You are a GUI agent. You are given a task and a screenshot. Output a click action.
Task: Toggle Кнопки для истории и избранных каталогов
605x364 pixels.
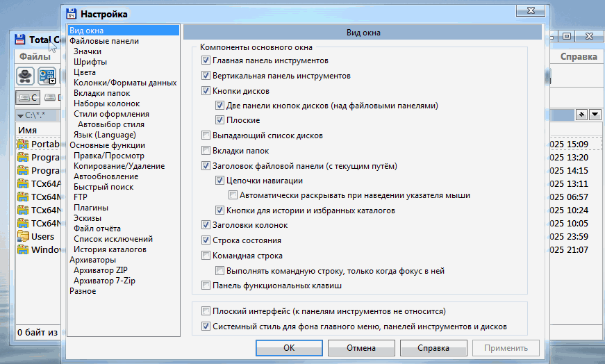point(219,210)
